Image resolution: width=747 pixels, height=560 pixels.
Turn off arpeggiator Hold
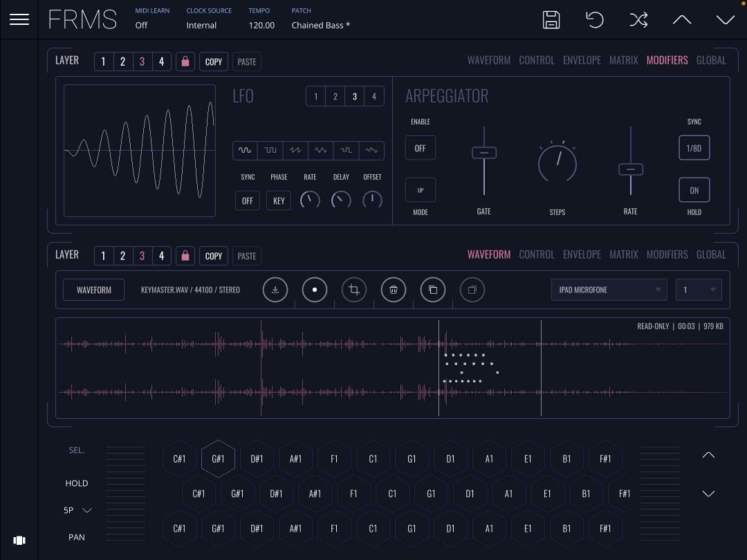694,189
